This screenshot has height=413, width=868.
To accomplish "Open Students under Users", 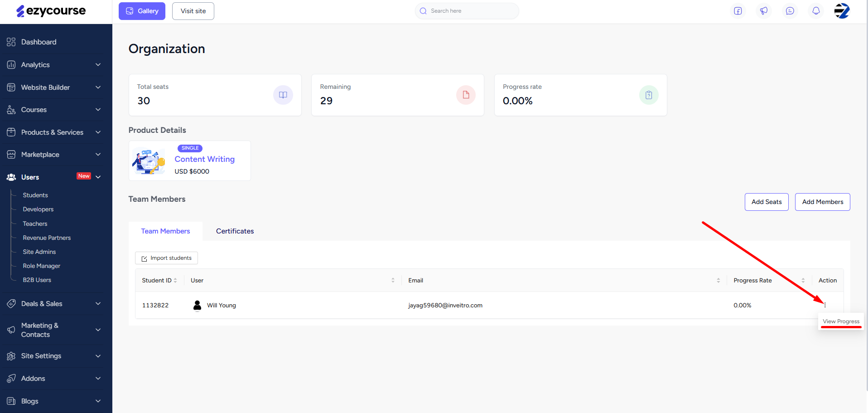I will 35,195.
